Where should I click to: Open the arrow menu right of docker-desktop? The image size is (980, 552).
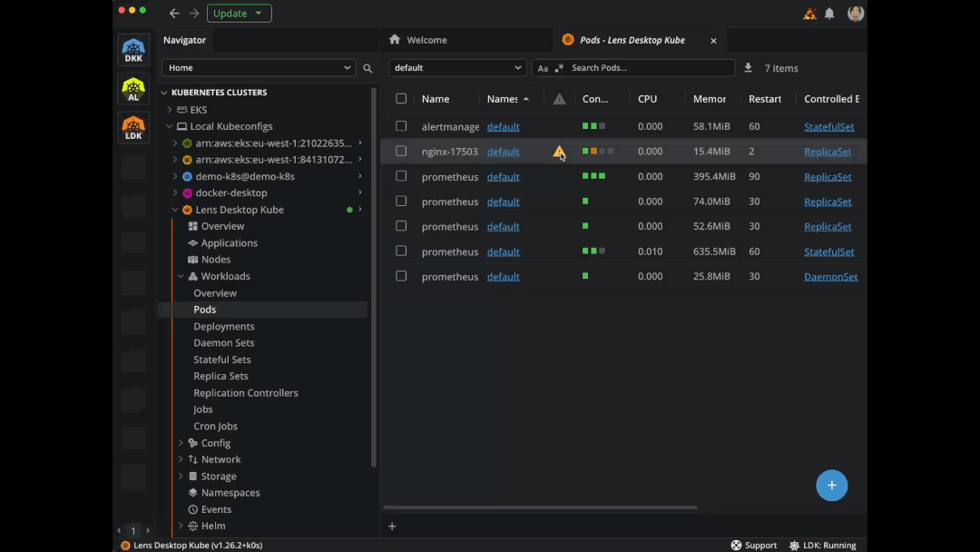tap(360, 192)
